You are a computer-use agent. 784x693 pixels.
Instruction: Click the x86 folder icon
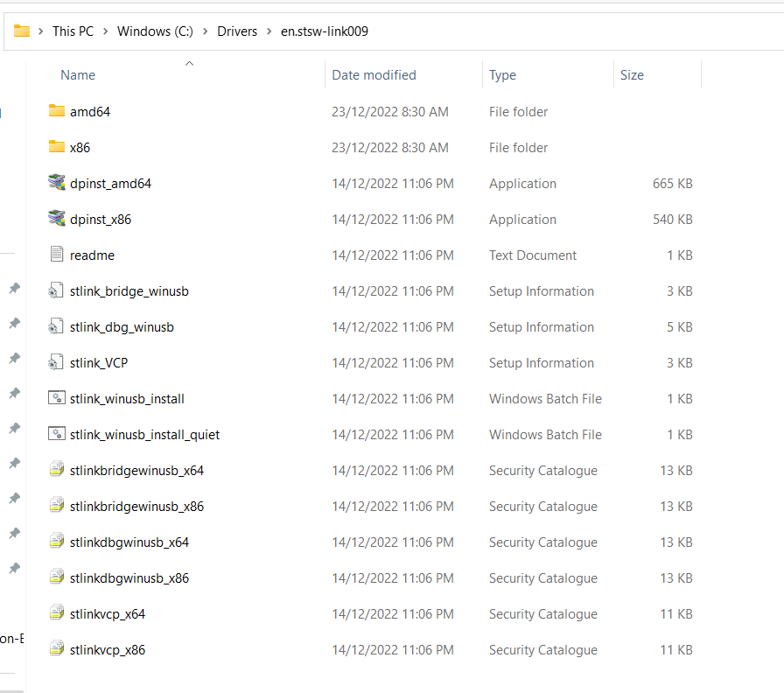[x=57, y=147]
